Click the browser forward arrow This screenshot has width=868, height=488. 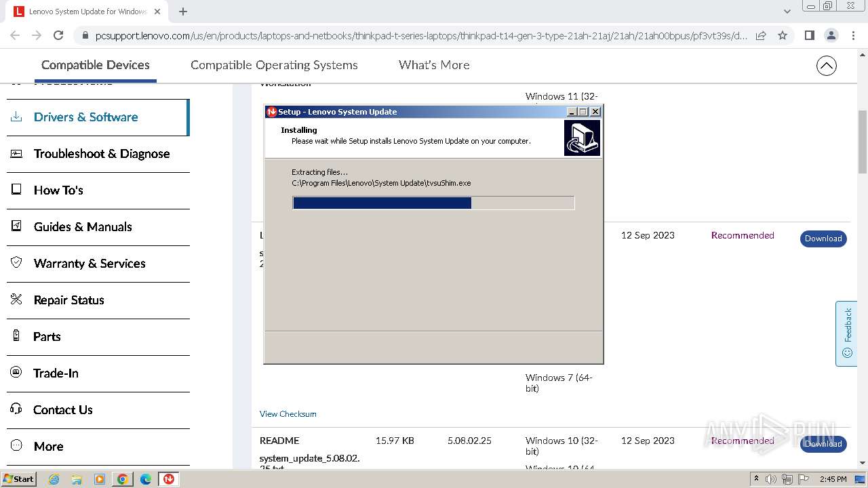point(37,35)
